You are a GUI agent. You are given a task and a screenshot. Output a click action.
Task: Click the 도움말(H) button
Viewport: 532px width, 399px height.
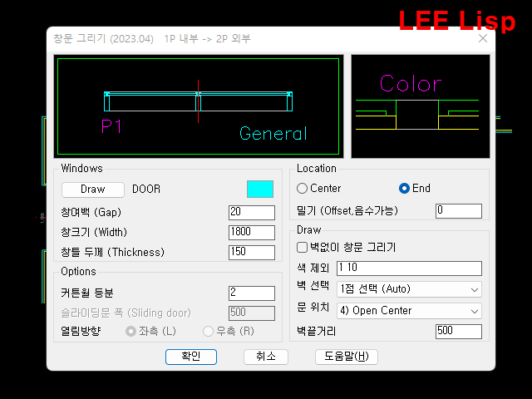click(347, 357)
